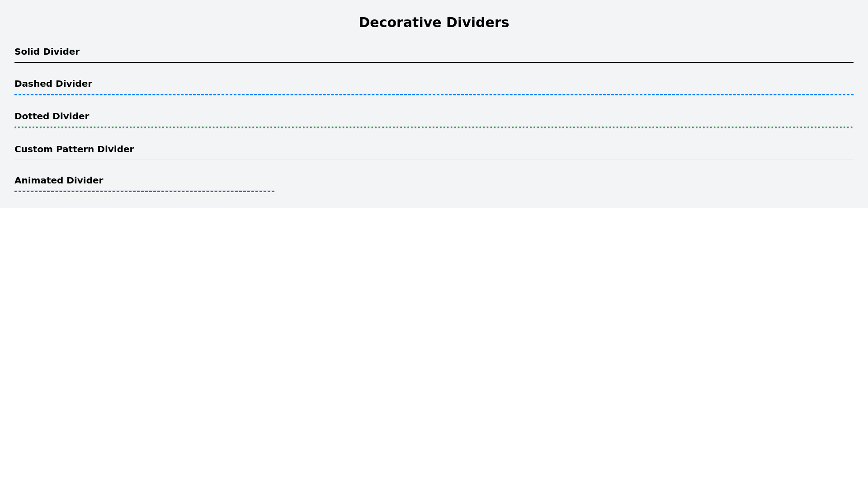The image size is (868, 488).
Task: Click the word Dotted in the heading
Action: (32, 116)
